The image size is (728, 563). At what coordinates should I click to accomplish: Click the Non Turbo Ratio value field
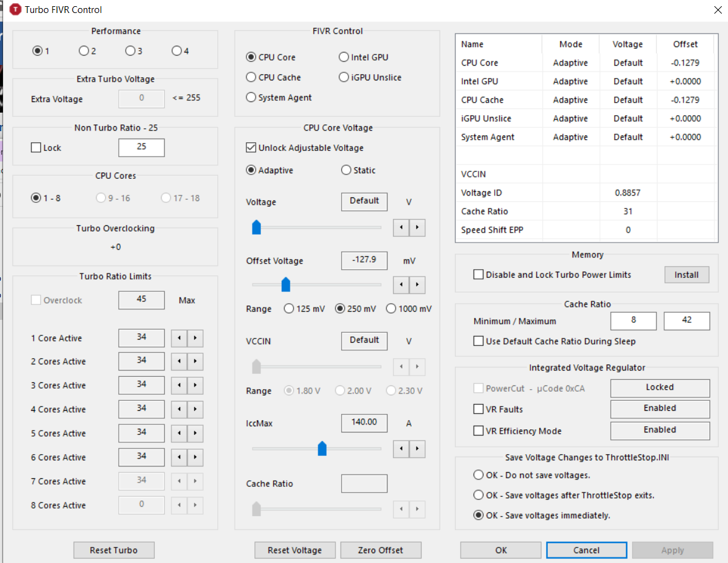point(142,147)
